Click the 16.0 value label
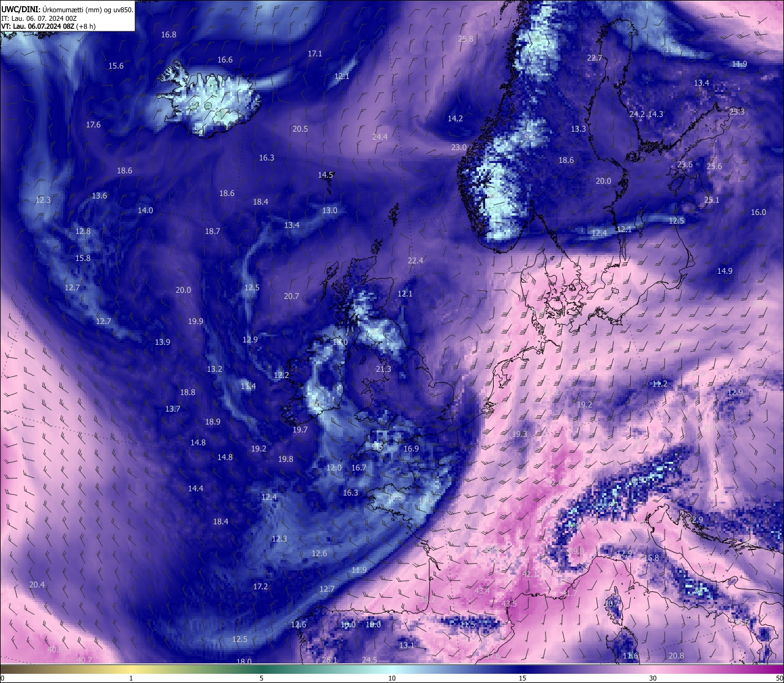 tap(758, 213)
